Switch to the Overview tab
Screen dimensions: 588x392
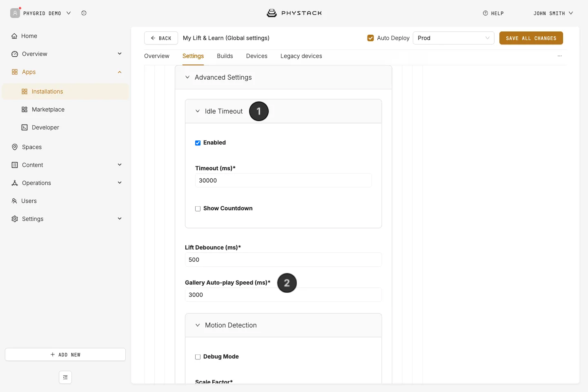[157, 56]
